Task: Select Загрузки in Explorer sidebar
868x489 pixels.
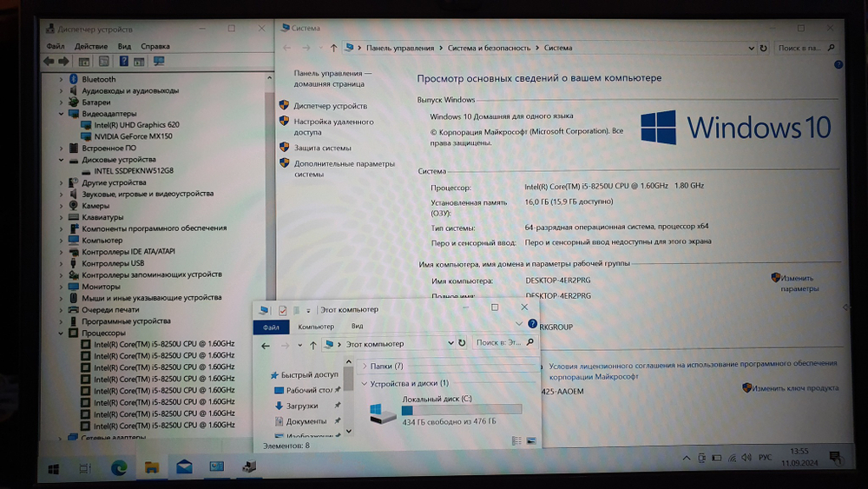Action: [302, 406]
